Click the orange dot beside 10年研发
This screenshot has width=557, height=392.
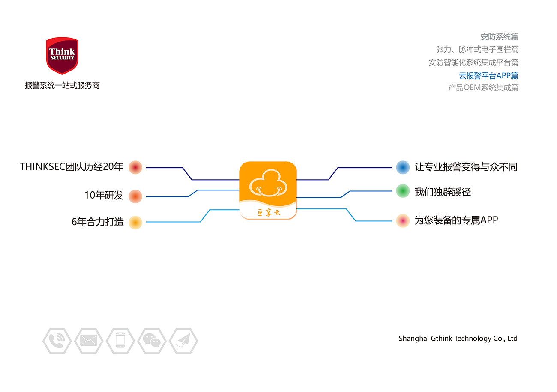point(135,196)
